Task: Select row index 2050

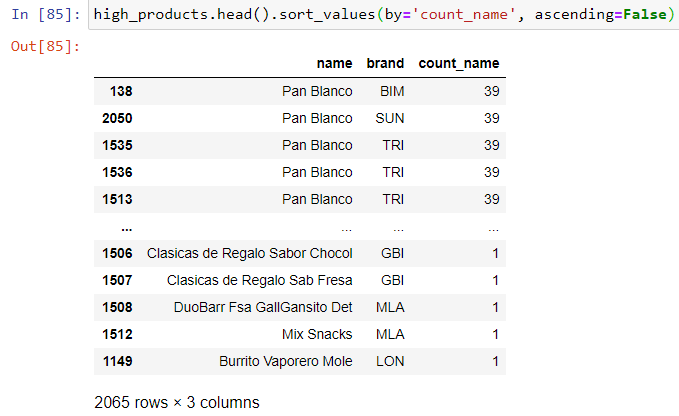Action: [x=117, y=118]
